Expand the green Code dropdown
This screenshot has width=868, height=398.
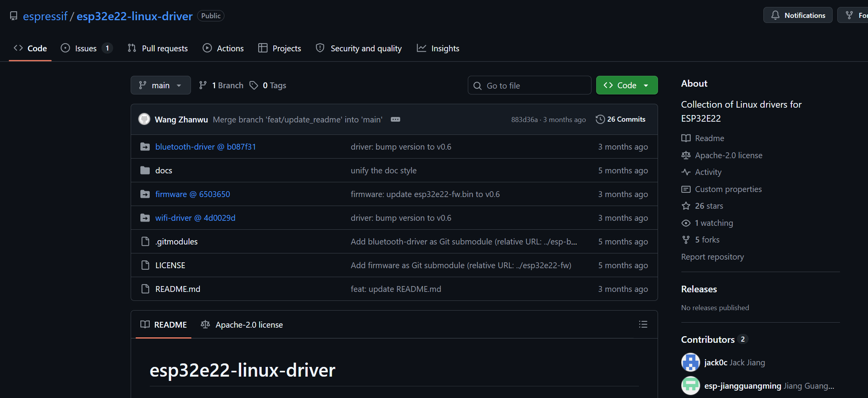(627, 85)
